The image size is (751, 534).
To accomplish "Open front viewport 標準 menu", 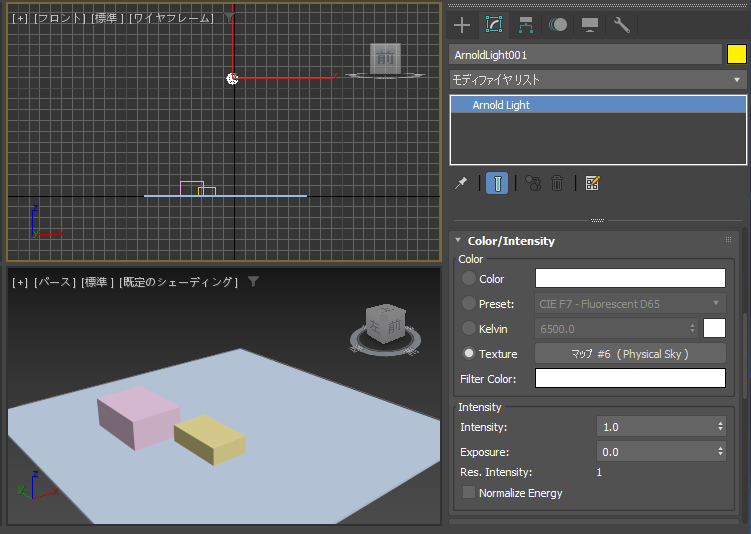I will (x=107, y=18).
